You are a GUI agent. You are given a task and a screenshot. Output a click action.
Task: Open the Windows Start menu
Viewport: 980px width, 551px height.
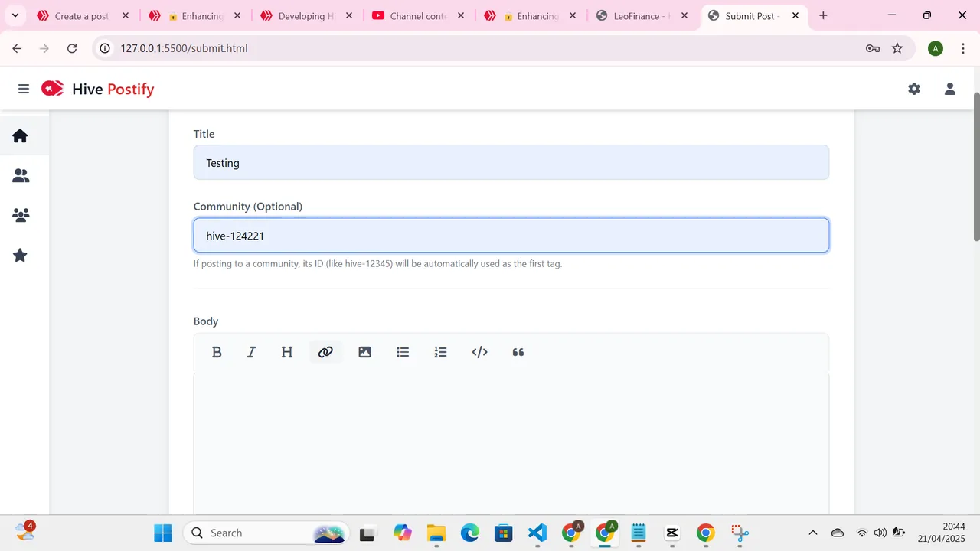163,533
